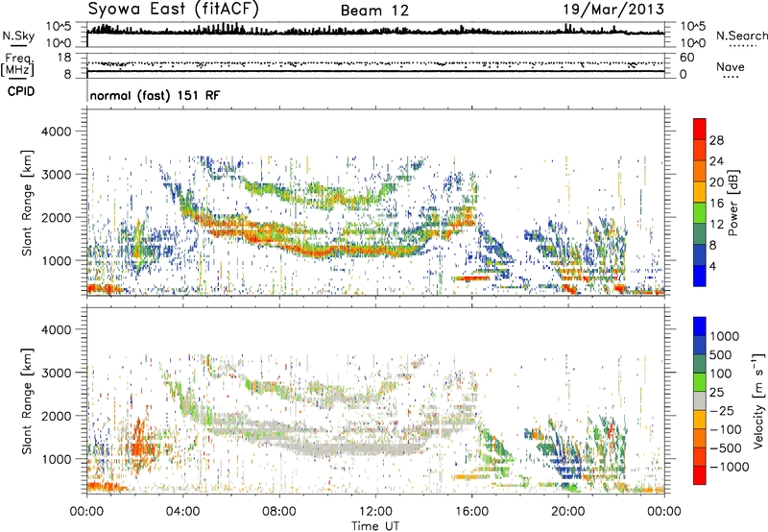The image size is (768, 532).
Task: Click the "12" label on Power colorbar
Action: [x=716, y=225]
